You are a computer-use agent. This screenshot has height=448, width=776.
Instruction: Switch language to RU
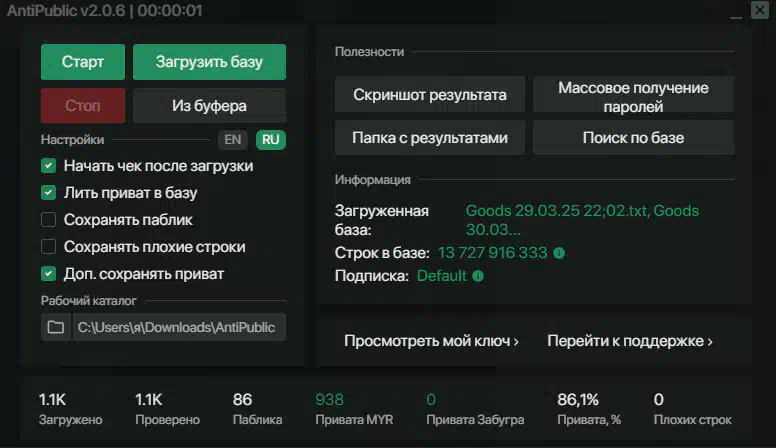pyautogui.click(x=271, y=140)
